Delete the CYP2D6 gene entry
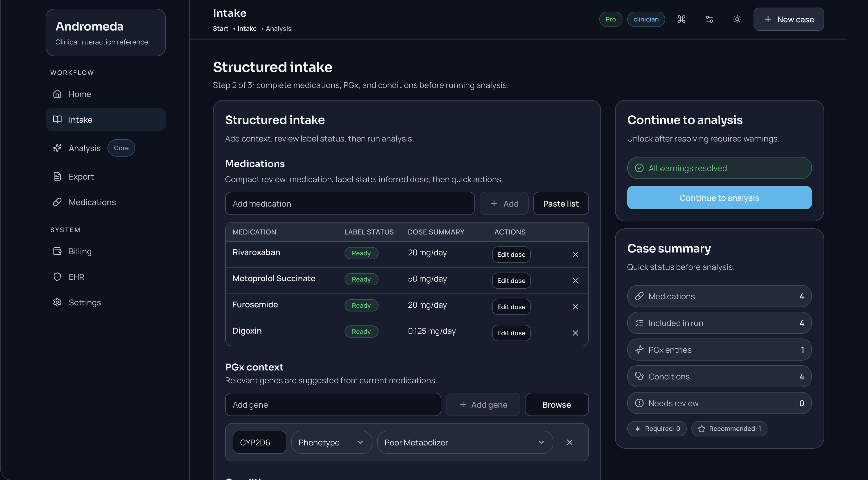Viewport: 868px width, 480px height. coord(569,442)
